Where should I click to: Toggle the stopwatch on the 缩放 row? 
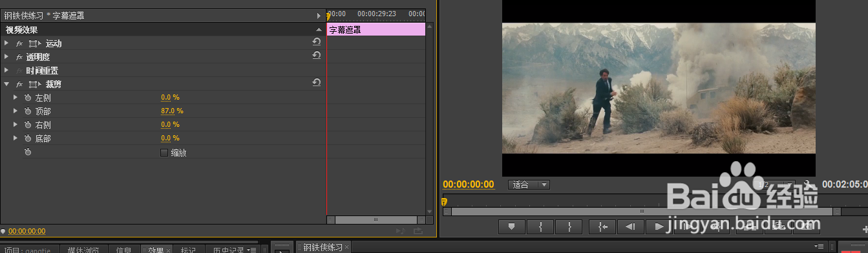coord(27,152)
